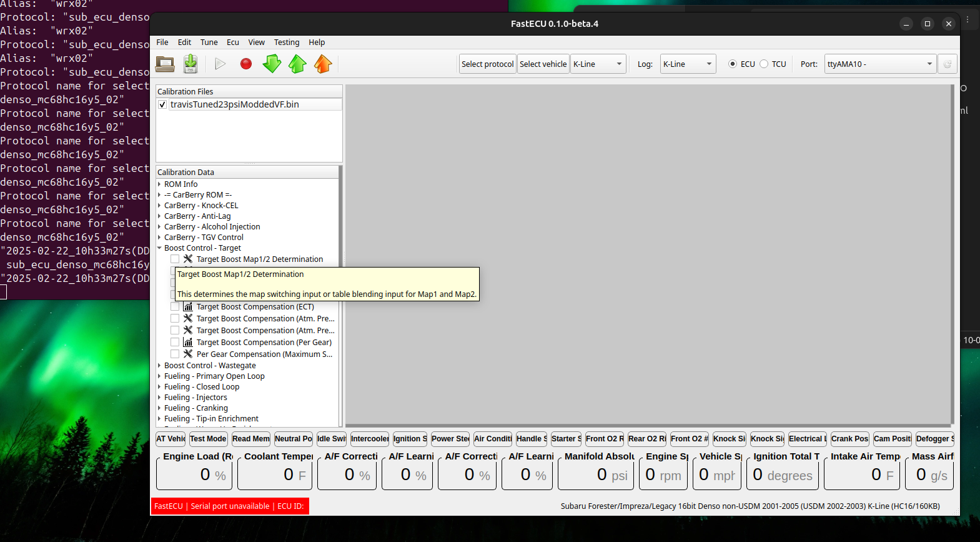
Task: Expand Fueling - Injectors category
Action: 159,398
